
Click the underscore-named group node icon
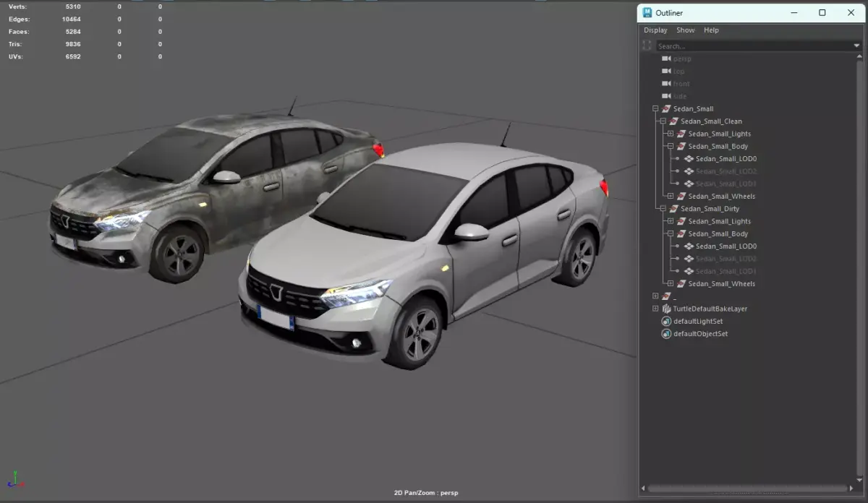pos(666,296)
